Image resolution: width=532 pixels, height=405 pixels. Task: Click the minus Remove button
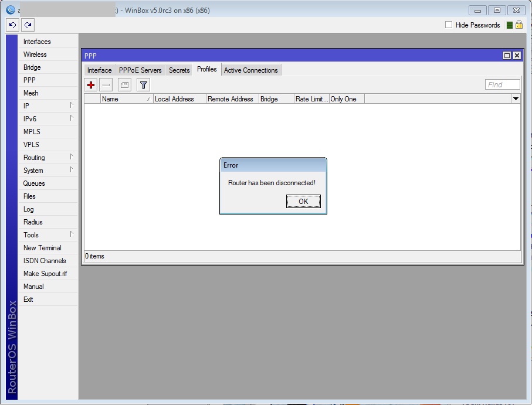click(x=106, y=85)
